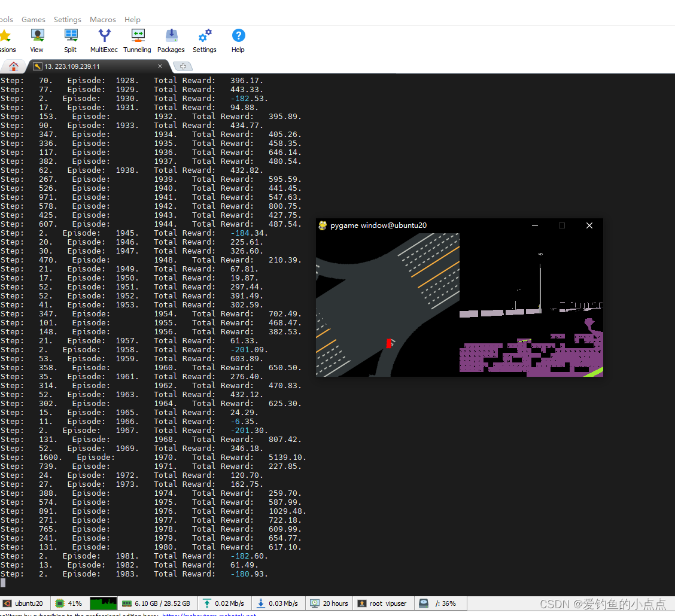Open the Packages manager
This screenshot has height=616, width=675.
(171, 41)
